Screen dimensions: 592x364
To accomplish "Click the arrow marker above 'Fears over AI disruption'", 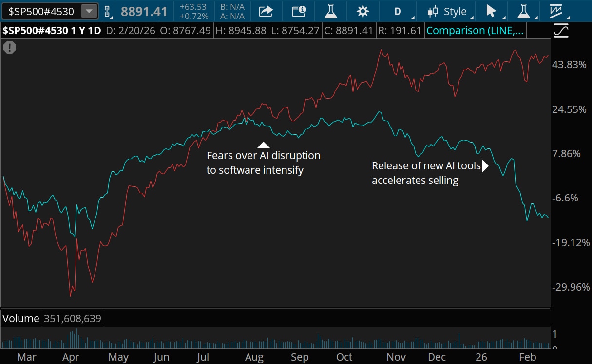I will pyautogui.click(x=264, y=145).
